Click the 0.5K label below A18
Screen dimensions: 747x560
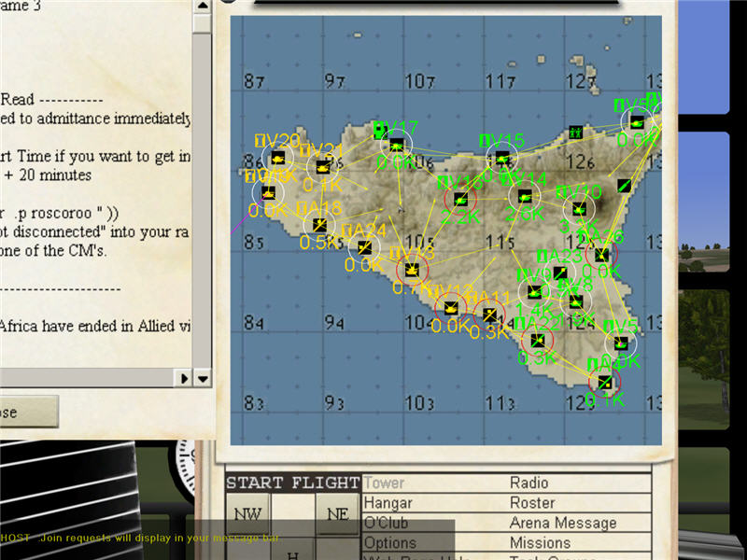[x=320, y=242]
